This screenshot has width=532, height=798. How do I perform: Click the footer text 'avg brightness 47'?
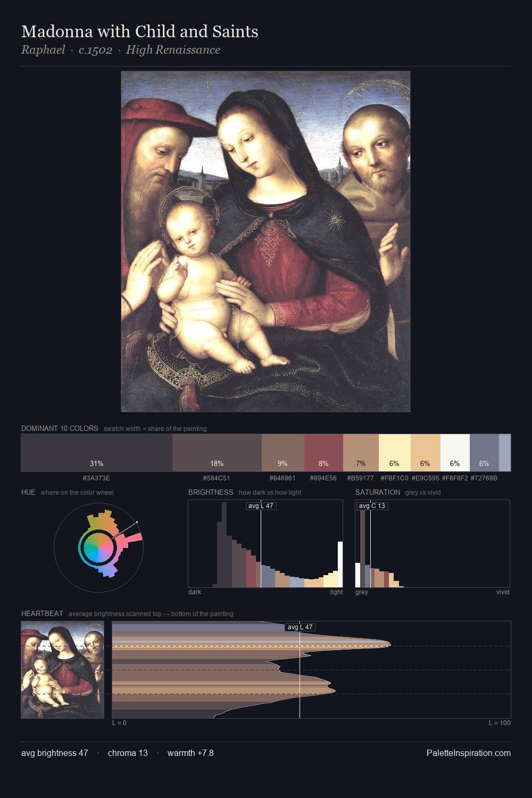[54, 753]
